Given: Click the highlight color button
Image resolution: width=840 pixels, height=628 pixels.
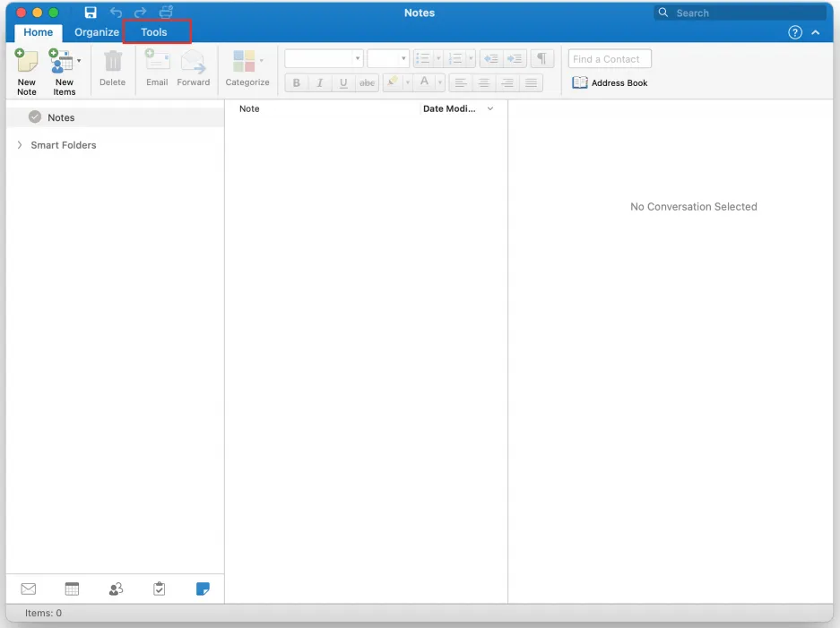Looking at the screenshot, I should click(393, 82).
